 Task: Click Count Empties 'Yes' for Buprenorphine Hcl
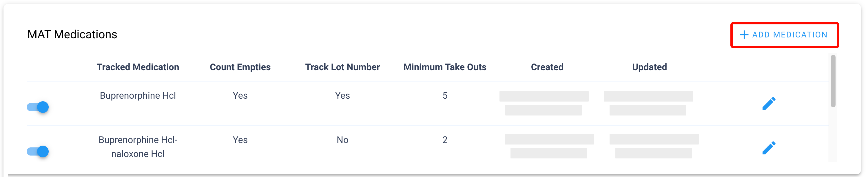click(240, 95)
